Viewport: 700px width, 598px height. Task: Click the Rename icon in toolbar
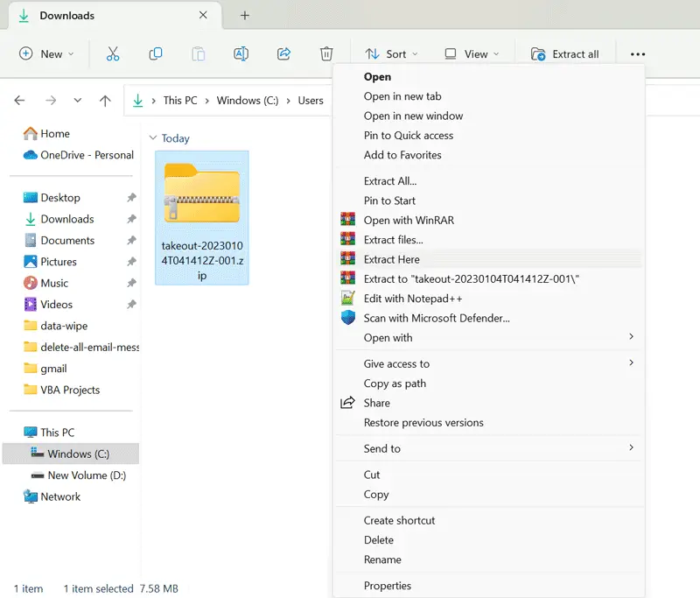241,53
